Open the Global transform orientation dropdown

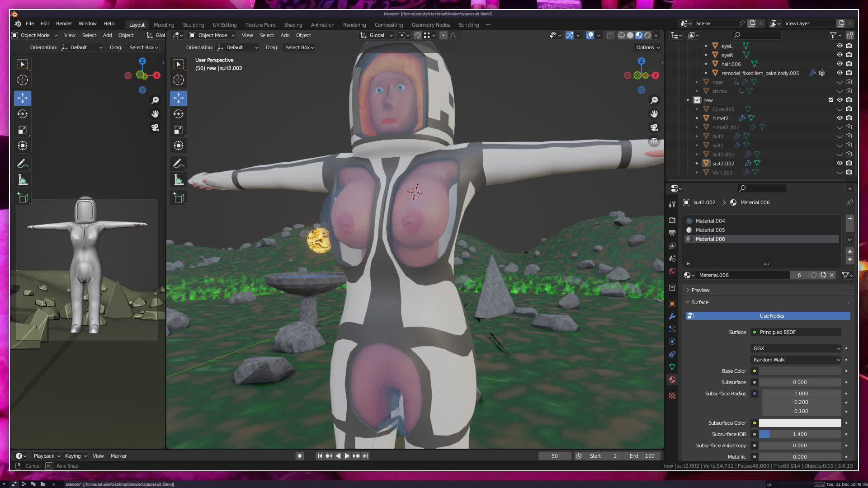coord(377,35)
